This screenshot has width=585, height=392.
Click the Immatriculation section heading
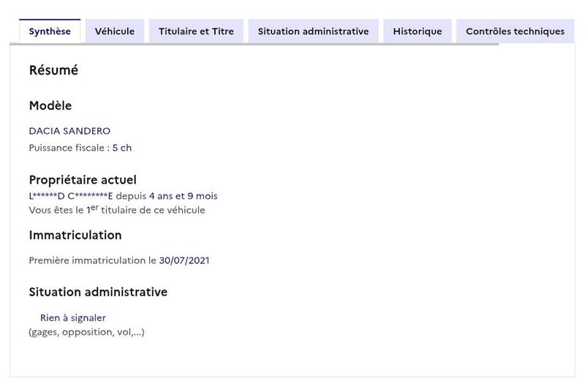pyautogui.click(x=75, y=235)
